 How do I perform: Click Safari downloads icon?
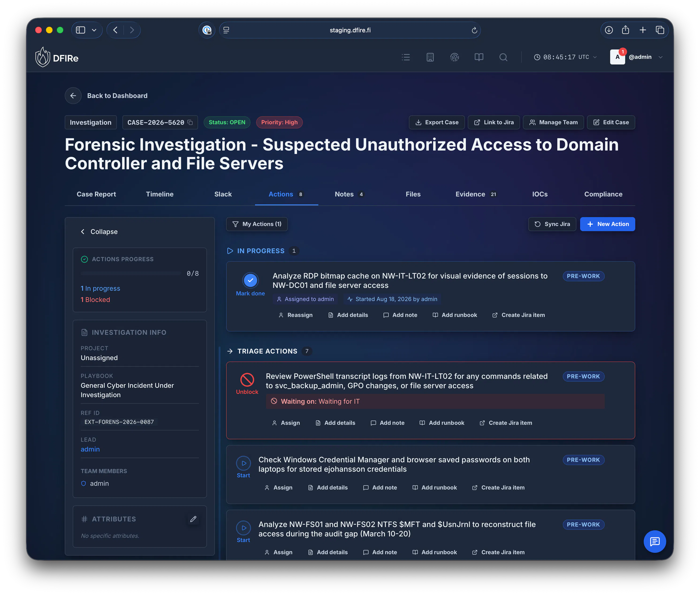[x=609, y=30]
